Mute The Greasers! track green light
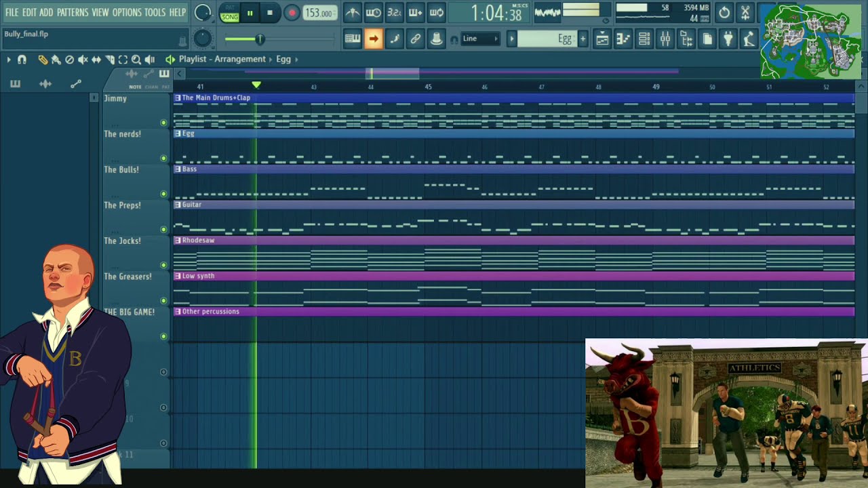This screenshot has height=488, width=868. click(163, 300)
